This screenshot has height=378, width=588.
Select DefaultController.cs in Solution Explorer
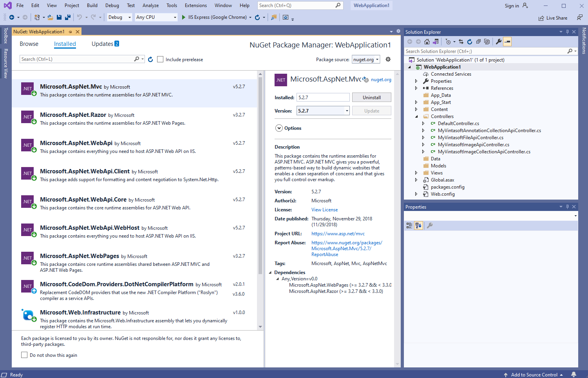tap(458, 124)
